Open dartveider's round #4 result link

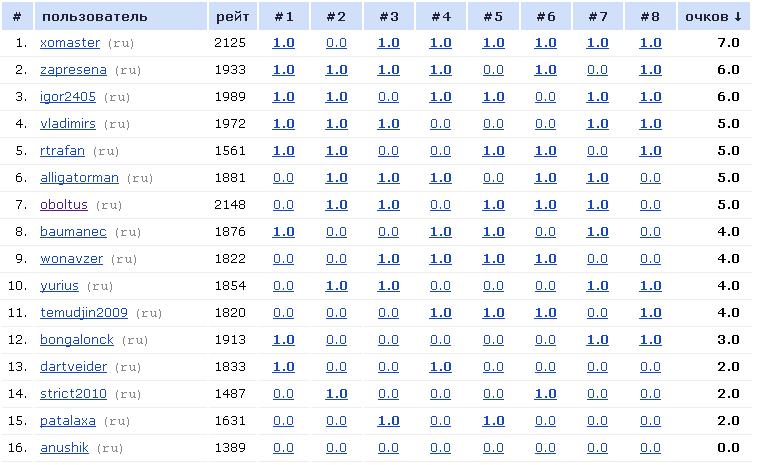click(440, 367)
